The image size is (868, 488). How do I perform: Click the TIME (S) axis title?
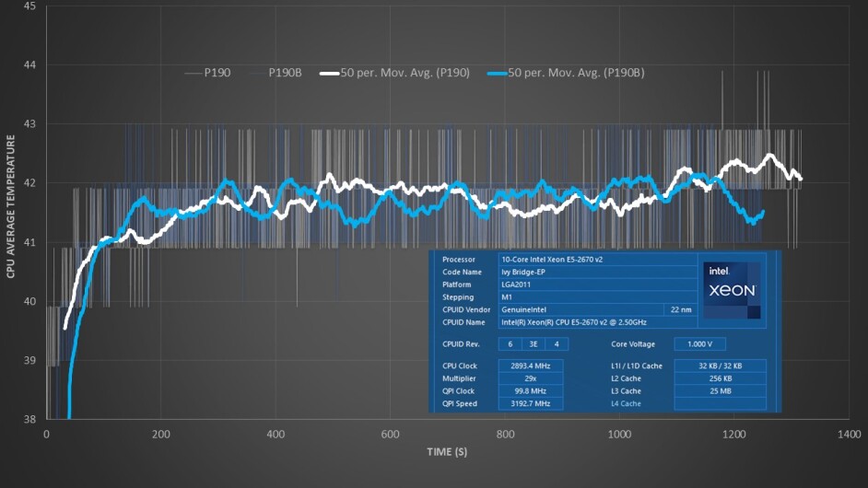446,452
